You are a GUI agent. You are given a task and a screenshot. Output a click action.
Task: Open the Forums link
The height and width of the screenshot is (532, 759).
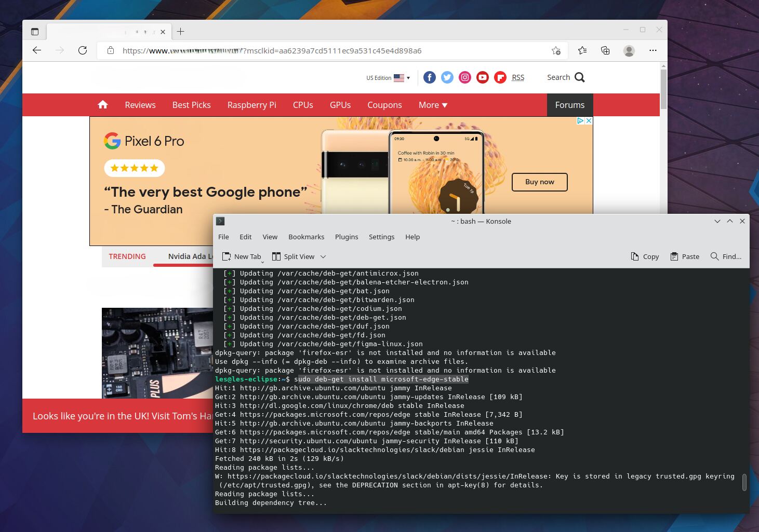pos(570,105)
